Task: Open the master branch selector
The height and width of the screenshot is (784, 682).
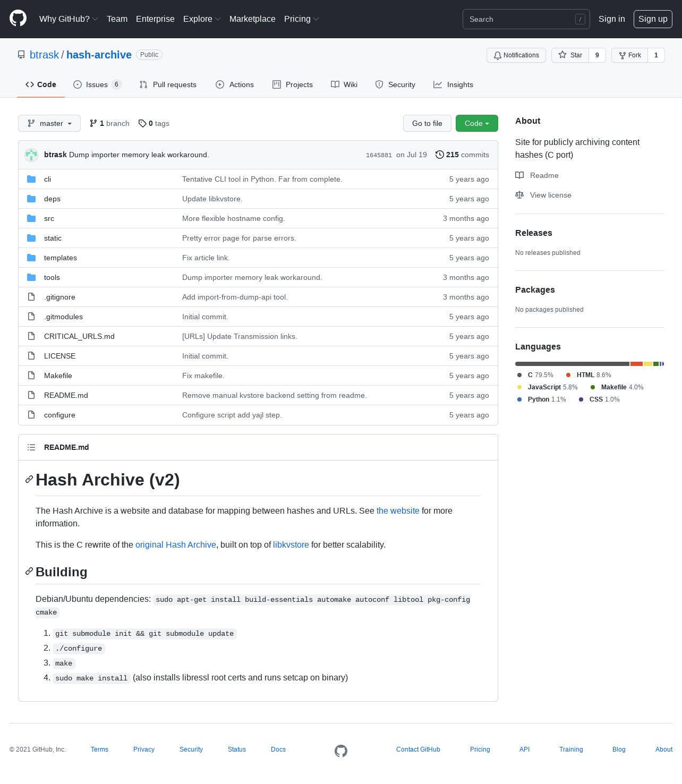Action: [49, 123]
